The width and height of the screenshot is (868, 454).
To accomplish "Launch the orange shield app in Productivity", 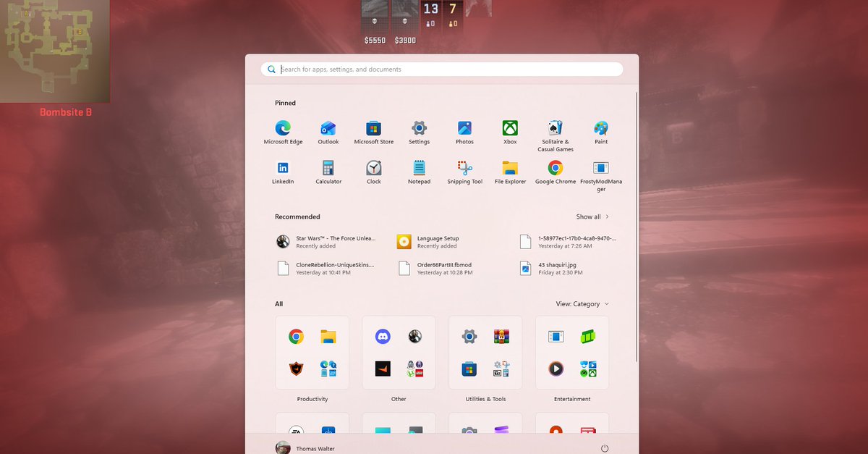I will click(x=296, y=369).
